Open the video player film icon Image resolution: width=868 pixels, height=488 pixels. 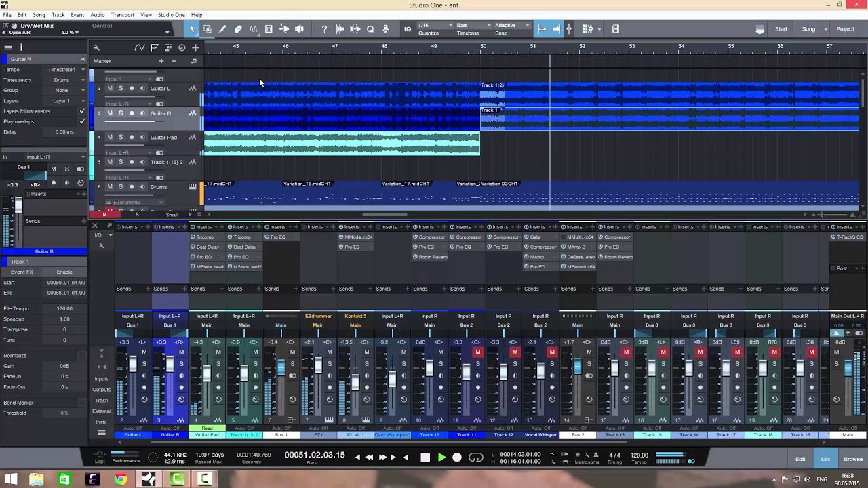(616, 29)
